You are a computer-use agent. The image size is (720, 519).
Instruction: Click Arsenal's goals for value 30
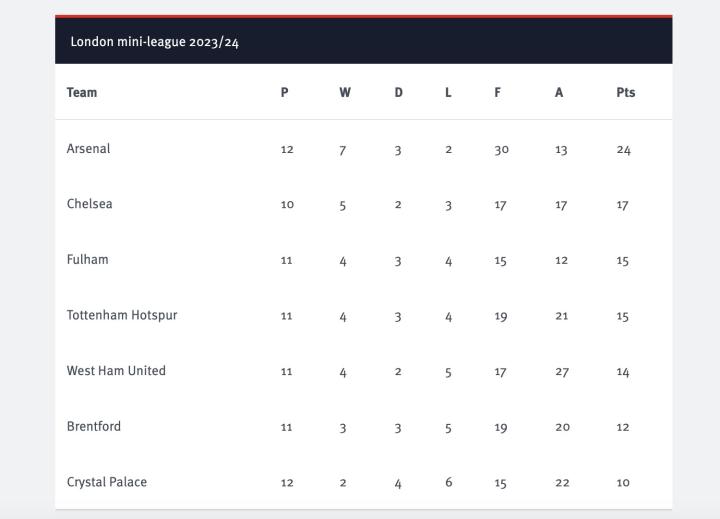(501, 150)
